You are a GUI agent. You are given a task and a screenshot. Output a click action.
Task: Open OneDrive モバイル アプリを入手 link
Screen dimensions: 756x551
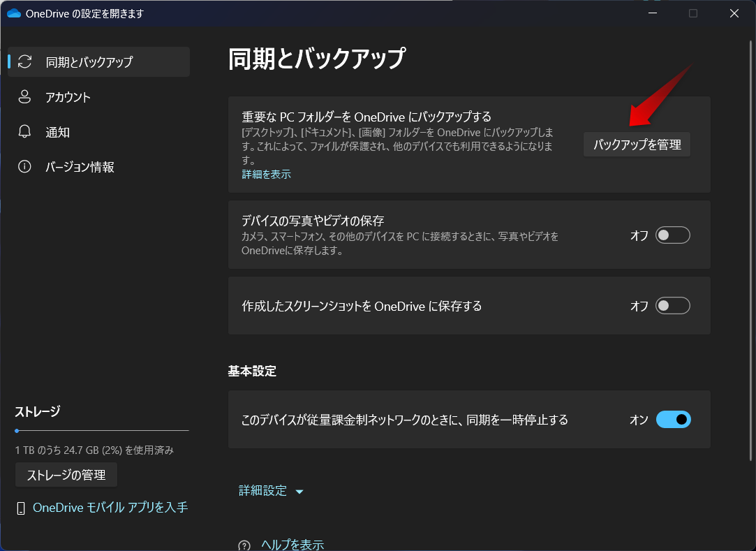coord(110,508)
